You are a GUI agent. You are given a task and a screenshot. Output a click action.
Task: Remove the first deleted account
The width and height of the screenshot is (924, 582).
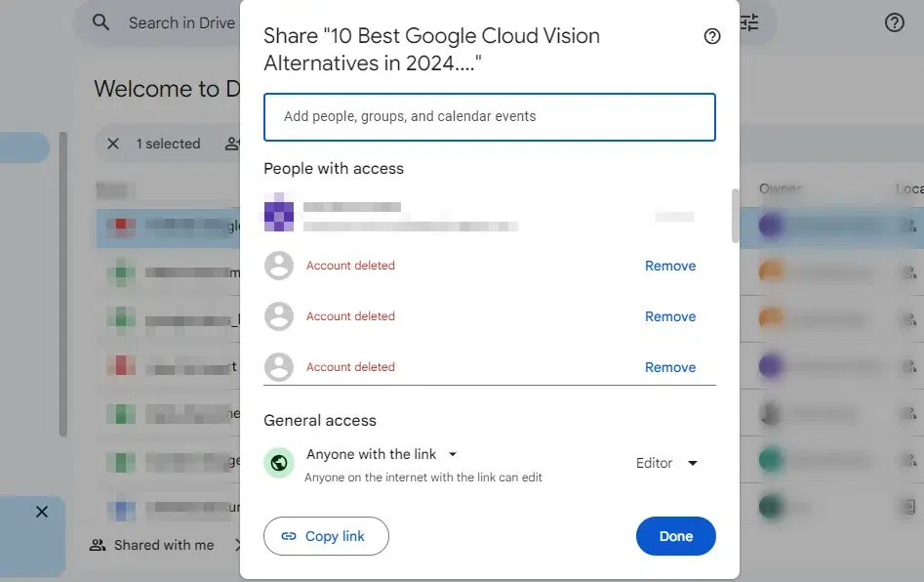670,266
